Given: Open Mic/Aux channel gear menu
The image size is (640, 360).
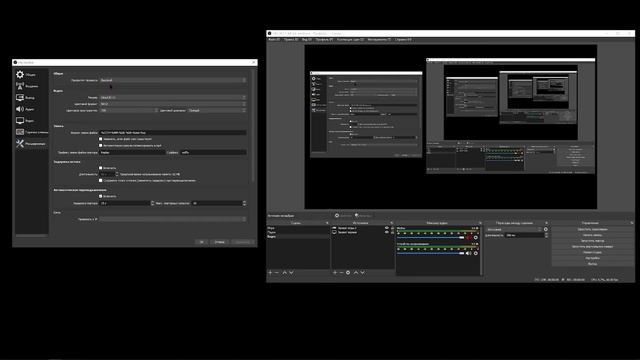Looking at the screenshot, I should tap(476, 237).
